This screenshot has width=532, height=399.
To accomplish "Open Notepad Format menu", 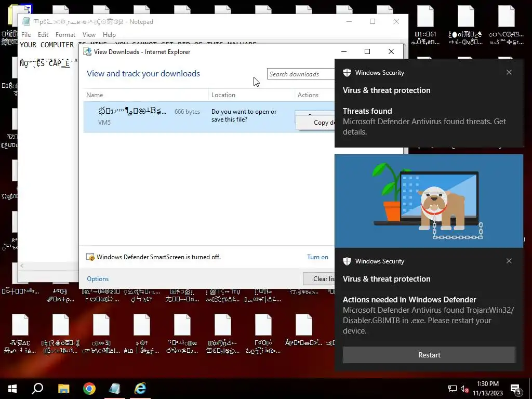I will (65, 35).
